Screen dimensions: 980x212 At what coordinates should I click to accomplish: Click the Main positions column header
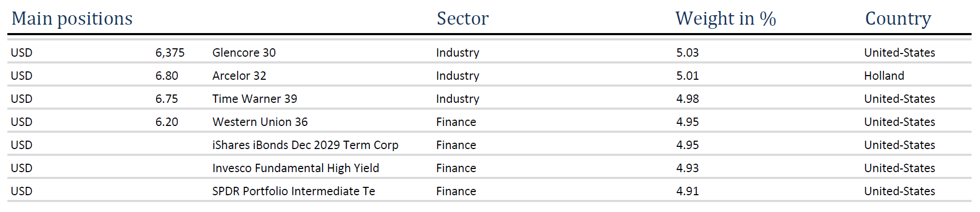point(72,18)
